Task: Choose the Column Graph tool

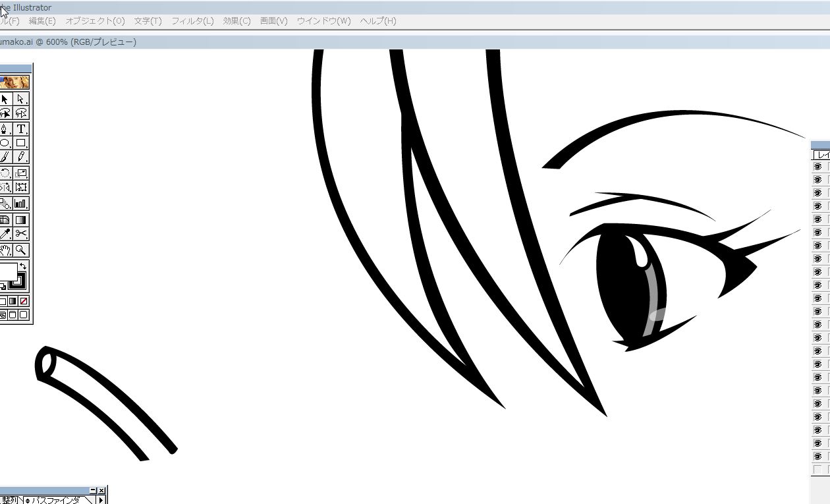Action: [x=21, y=204]
